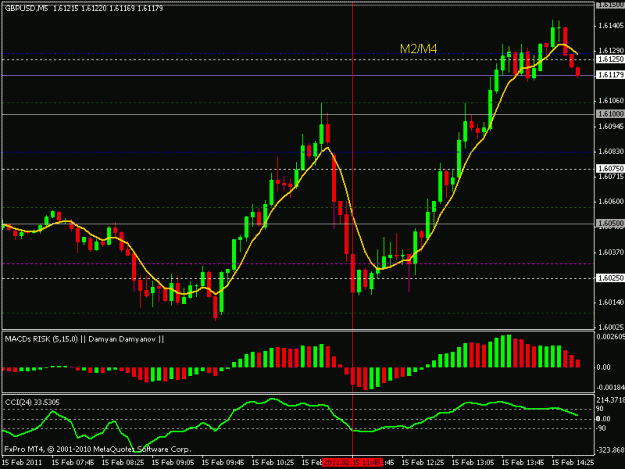625x469 pixels.
Task: Select the highlighted 1.61250 price level tag
Action: click(610, 59)
